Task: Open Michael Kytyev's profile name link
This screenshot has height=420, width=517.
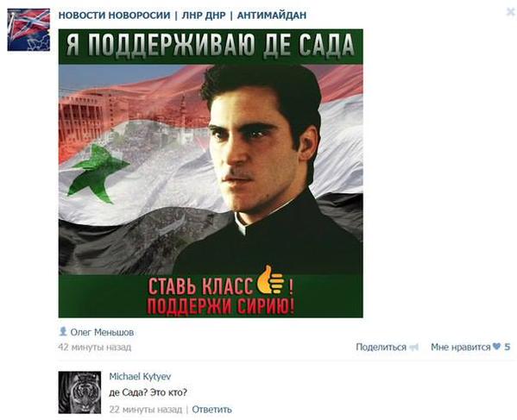Action: click(x=140, y=376)
